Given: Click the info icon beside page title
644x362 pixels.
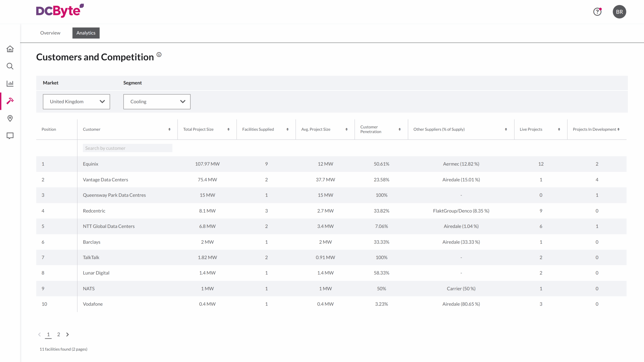Looking at the screenshot, I should tap(159, 55).
